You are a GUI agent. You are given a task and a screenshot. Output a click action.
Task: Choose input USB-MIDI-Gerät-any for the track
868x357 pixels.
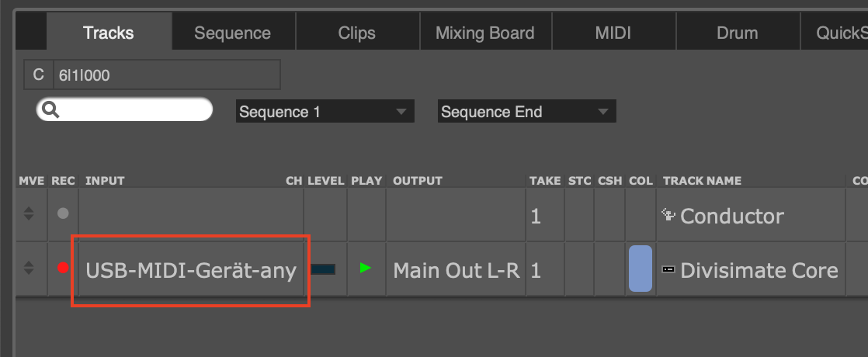pos(190,270)
